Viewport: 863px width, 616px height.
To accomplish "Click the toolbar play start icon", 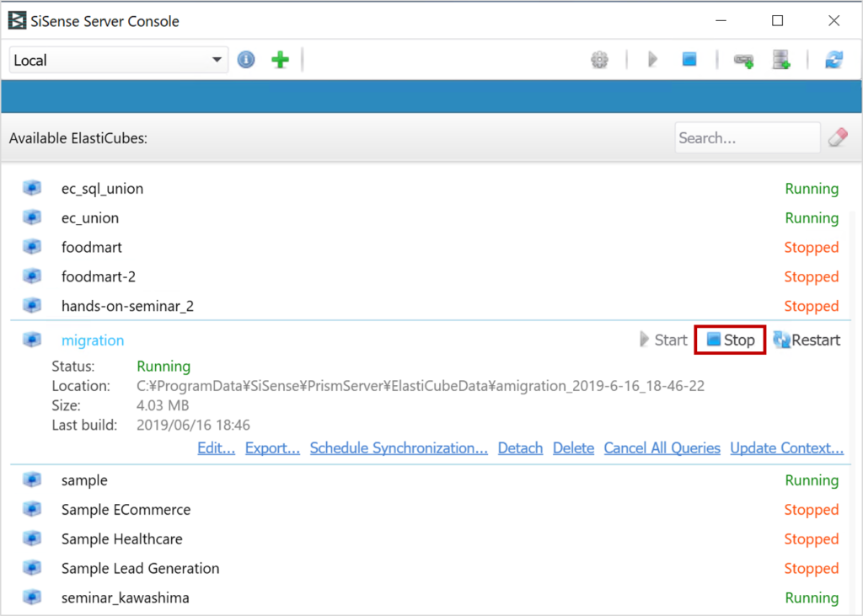I will point(653,60).
